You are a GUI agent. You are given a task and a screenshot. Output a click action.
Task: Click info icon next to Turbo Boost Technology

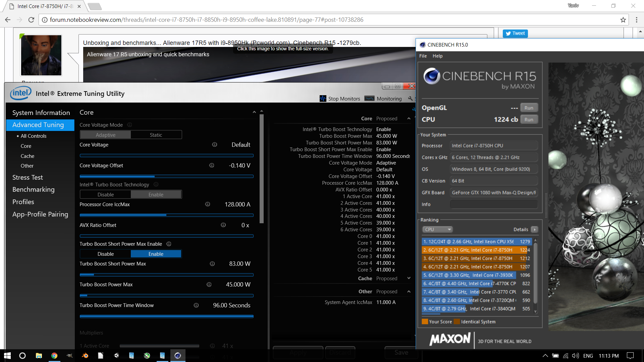[x=156, y=184]
